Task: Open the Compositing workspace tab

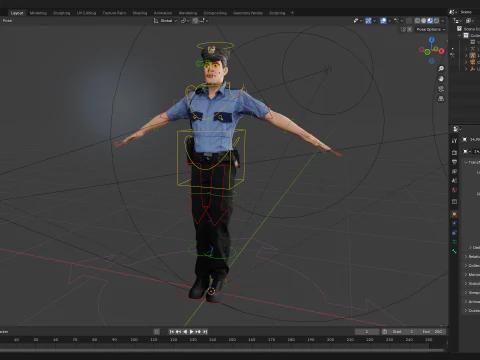Action: coord(215,13)
